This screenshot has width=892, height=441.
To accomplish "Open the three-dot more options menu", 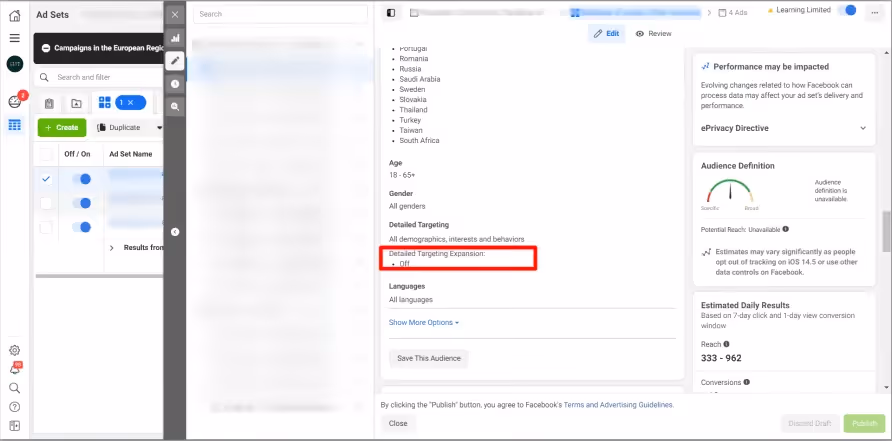I will click(x=874, y=13).
